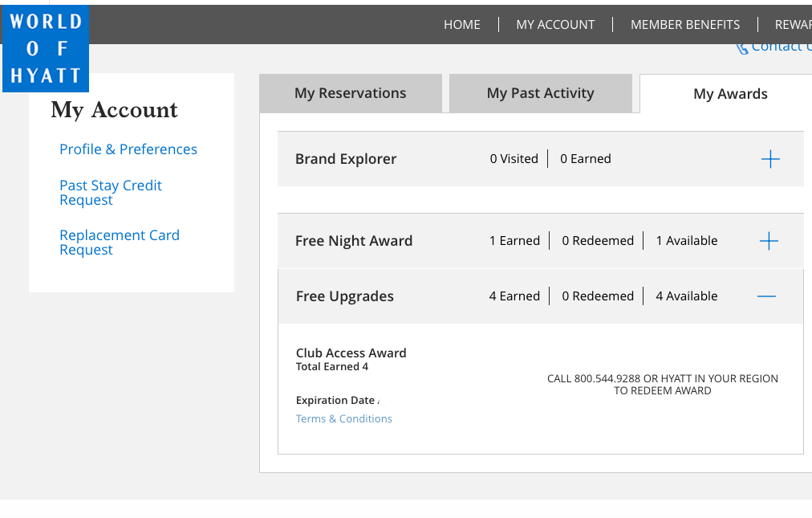Open MY ACCOUNT in top navigation

coord(555,24)
